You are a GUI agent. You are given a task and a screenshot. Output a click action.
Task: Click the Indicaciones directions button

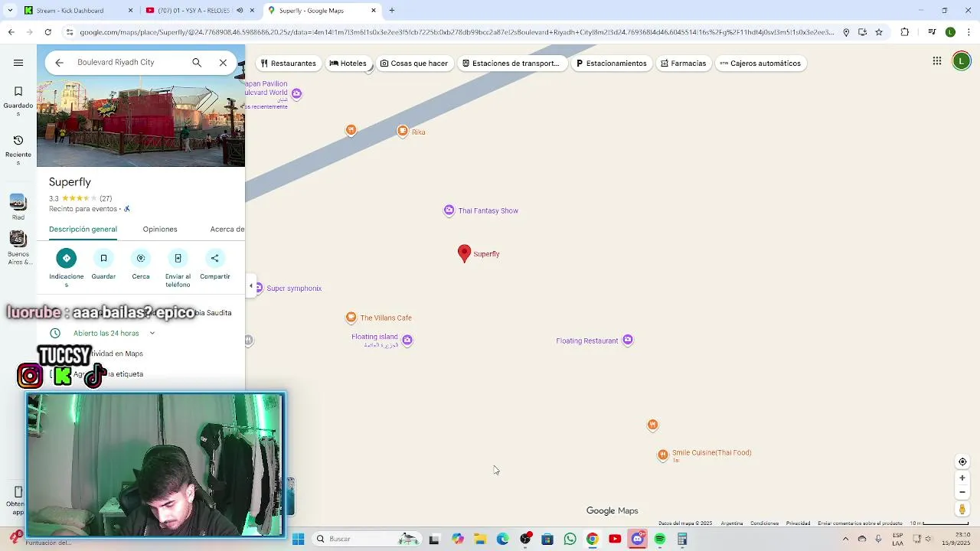pos(67,268)
